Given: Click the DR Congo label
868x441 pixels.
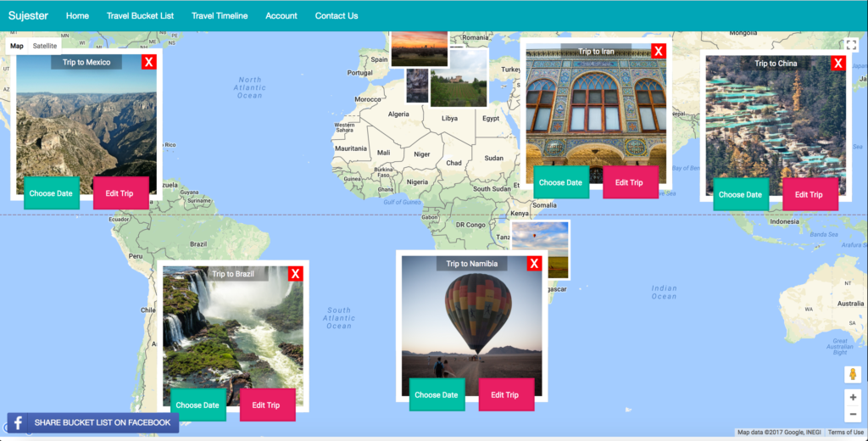Looking at the screenshot, I should [x=470, y=225].
